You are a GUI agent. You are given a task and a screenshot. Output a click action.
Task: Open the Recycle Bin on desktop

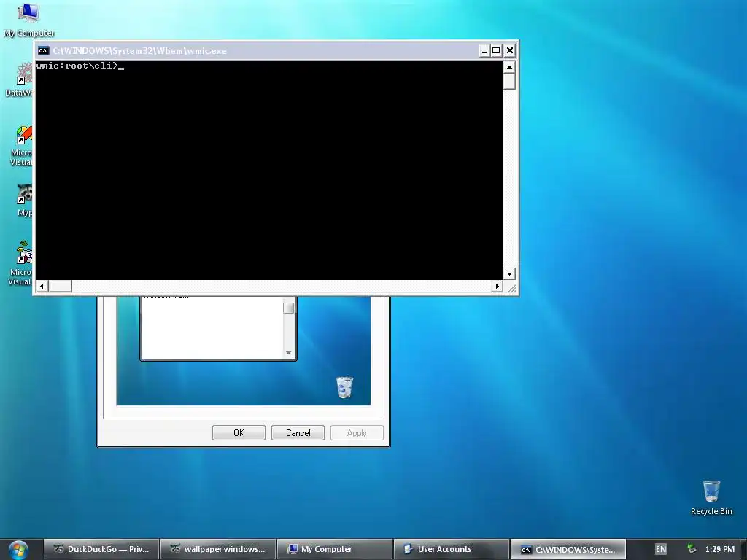[x=711, y=497]
